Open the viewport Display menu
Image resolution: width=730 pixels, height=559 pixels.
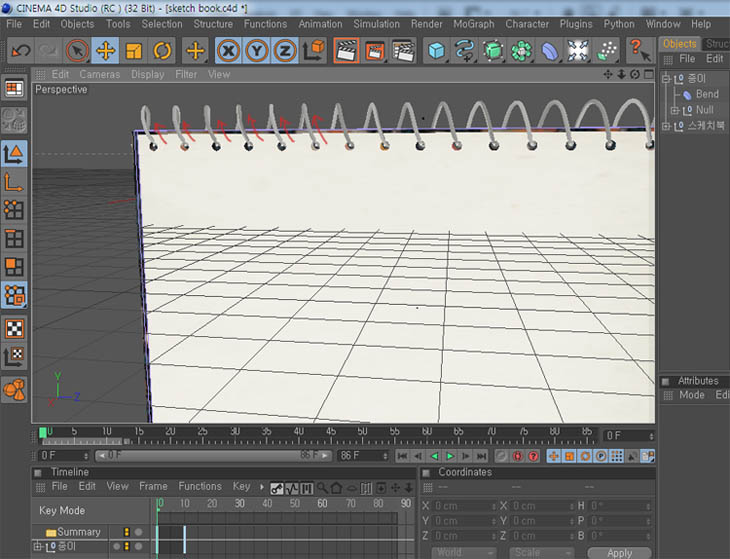point(148,74)
